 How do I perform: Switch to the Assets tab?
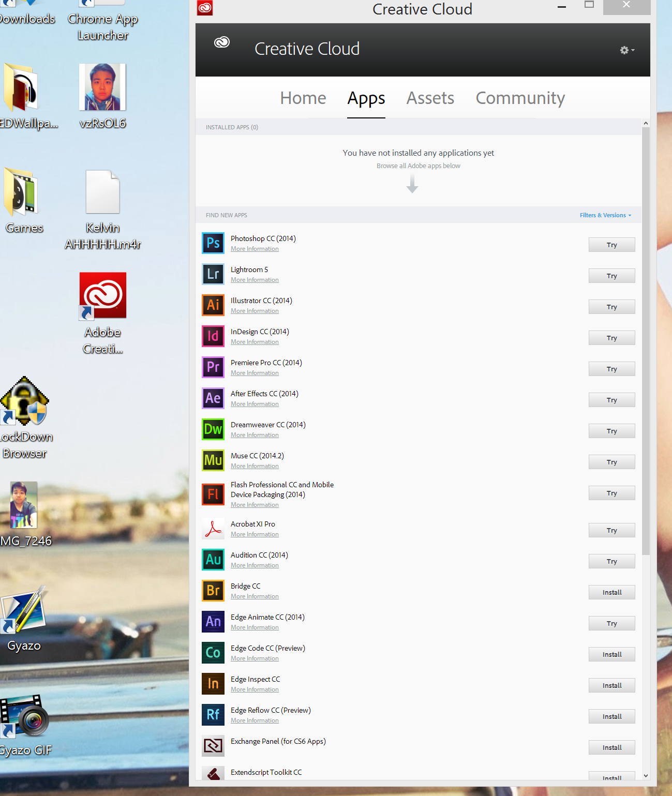(x=430, y=98)
